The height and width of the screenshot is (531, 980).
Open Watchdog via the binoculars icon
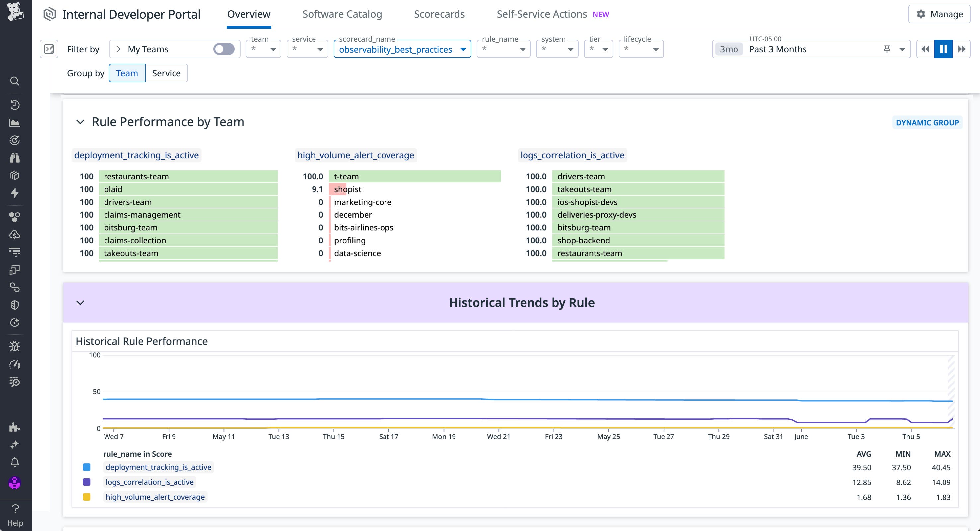15,158
